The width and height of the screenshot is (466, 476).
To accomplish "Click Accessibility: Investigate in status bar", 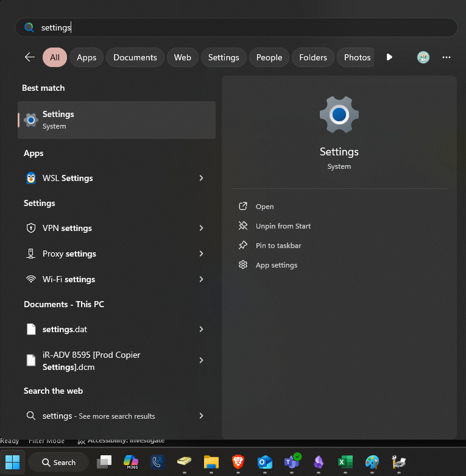I will [121, 441].
